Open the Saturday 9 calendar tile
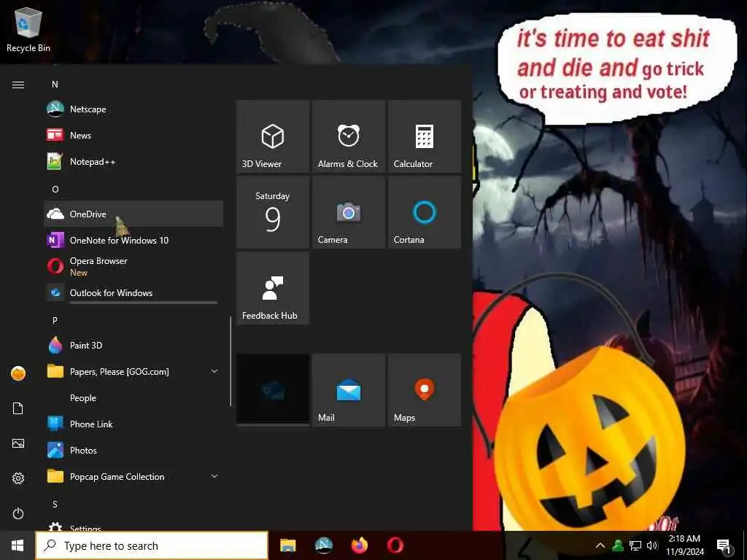Viewport: 747px width, 560px height. [273, 212]
